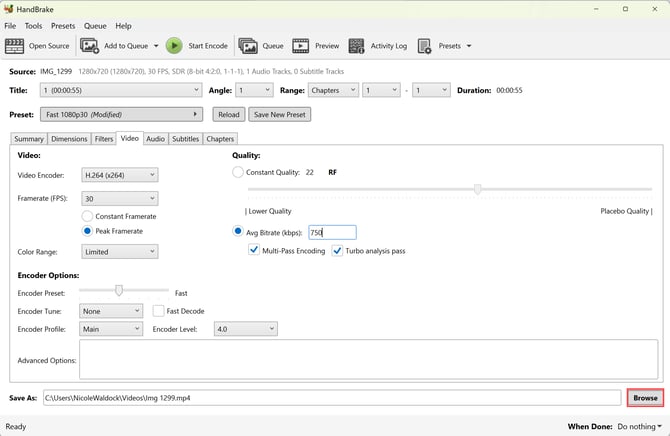This screenshot has width=670, height=436.
Task: Click the Preview label in toolbar
Action: (327, 46)
